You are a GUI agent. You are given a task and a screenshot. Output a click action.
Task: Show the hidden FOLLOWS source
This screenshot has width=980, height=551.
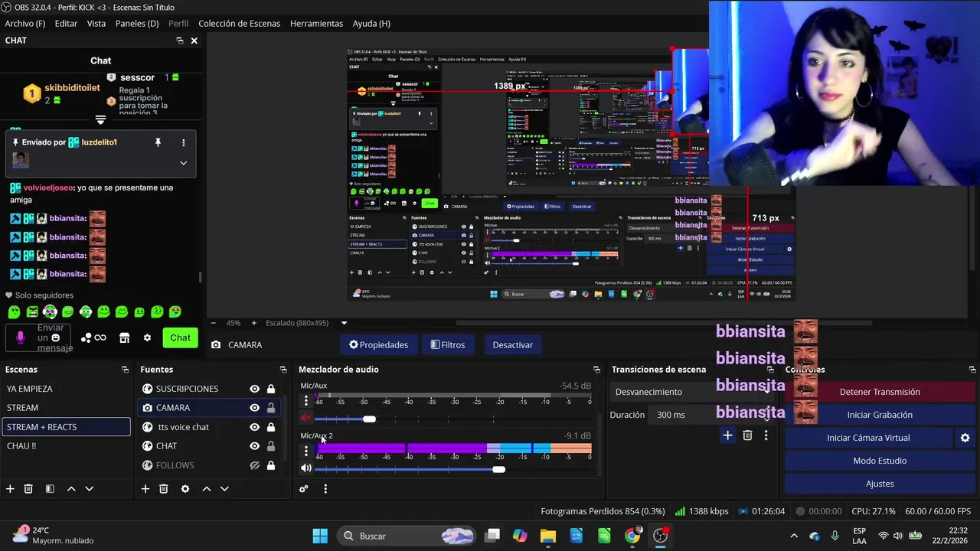tap(254, 465)
